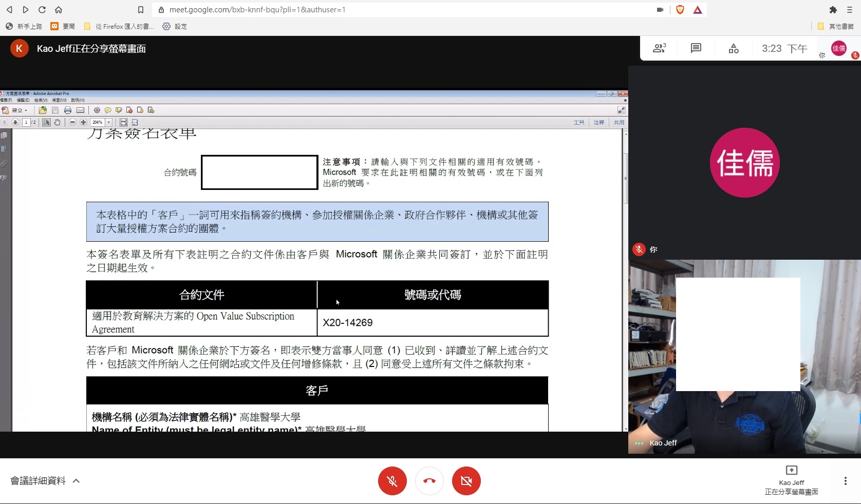The image size is (861, 504).
Task: Choose Acrobat select tool cursor
Action: coord(46,122)
